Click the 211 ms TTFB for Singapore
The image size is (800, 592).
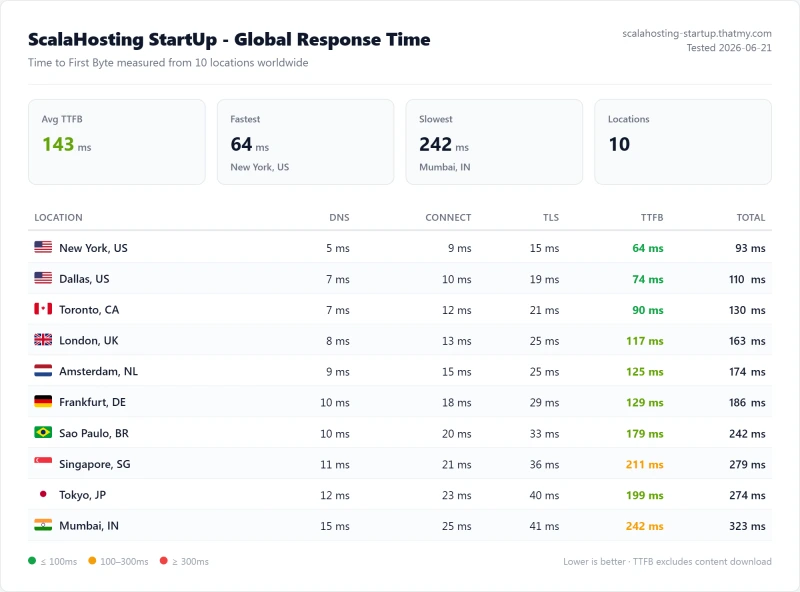(645, 464)
